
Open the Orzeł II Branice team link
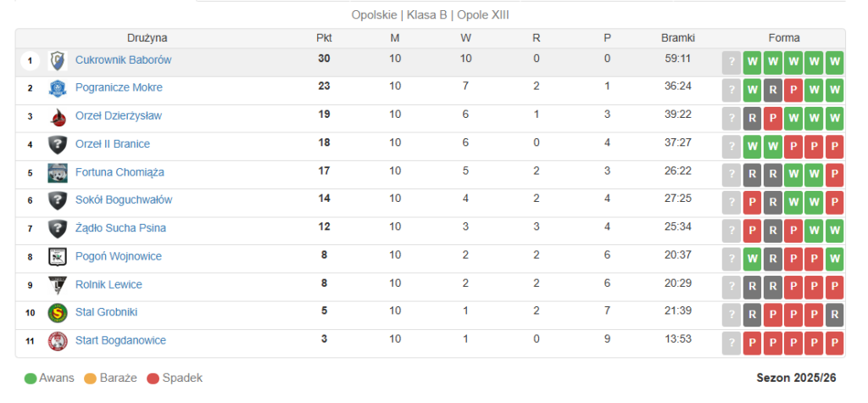[x=112, y=144]
